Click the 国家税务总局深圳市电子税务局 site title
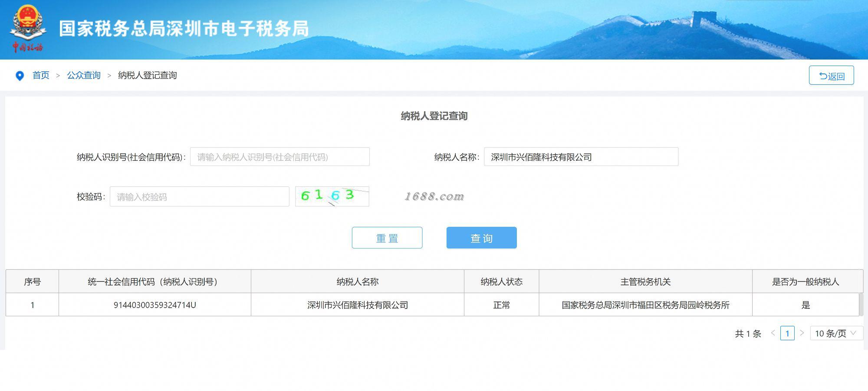 coord(184,29)
